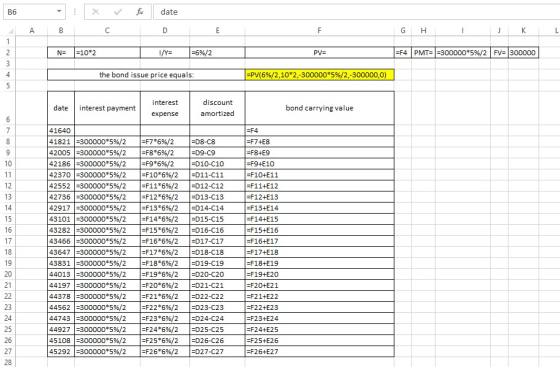Screen dimensions: 560x367
Task: Click date cell 42736
Action: click(61, 197)
